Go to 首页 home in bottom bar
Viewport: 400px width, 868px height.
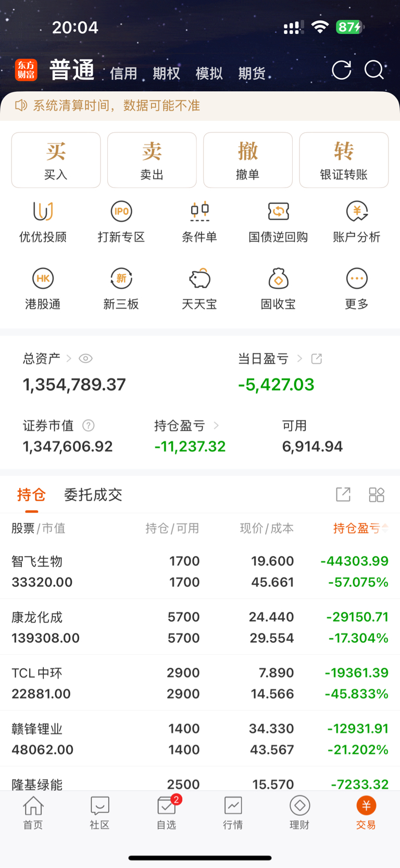pyautogui.click(x=33, y=813)
